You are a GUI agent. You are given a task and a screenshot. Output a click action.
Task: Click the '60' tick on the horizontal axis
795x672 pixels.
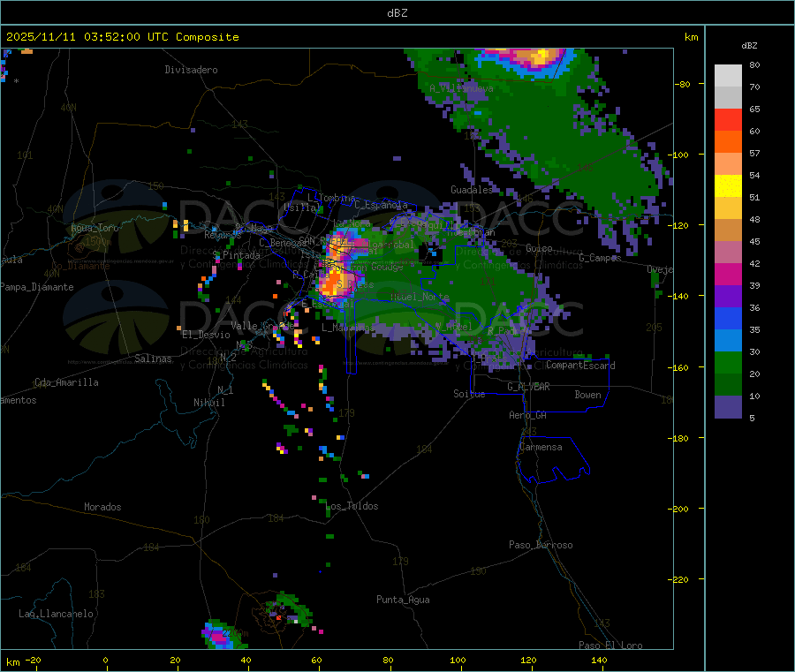316,660
